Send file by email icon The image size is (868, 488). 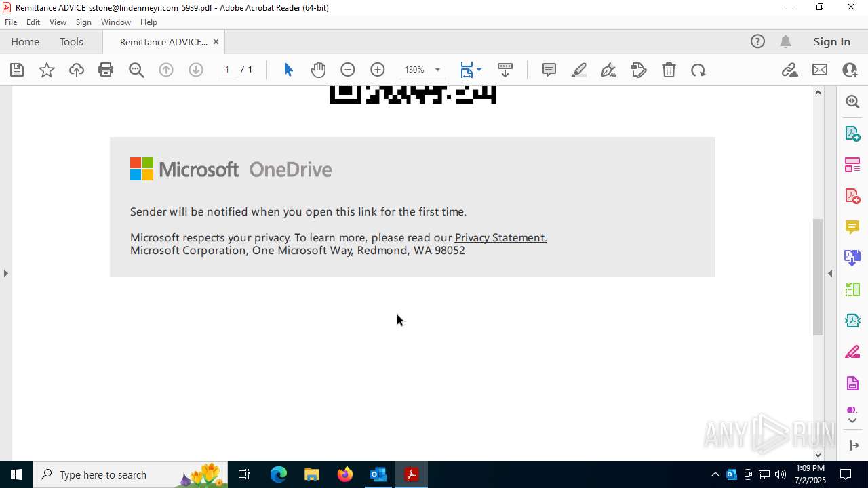click(820, 70)
